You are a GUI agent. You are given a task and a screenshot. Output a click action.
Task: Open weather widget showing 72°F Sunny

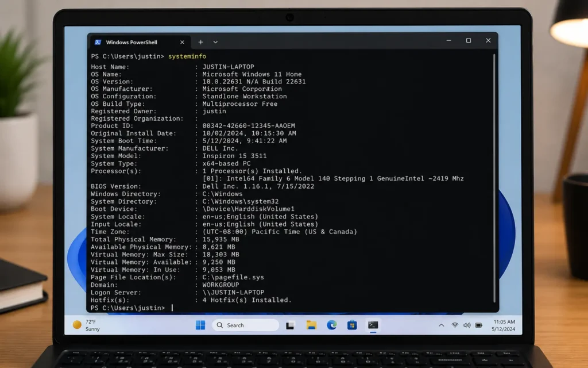86,325
